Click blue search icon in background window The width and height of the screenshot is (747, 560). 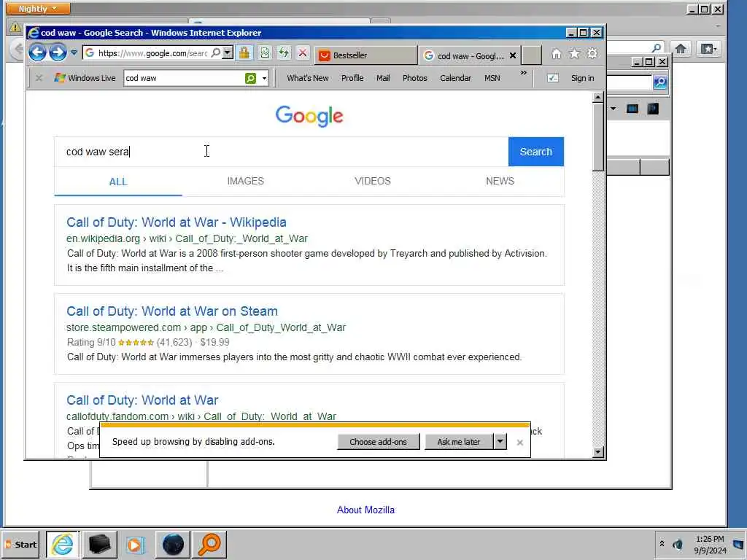tap(659, 82)
